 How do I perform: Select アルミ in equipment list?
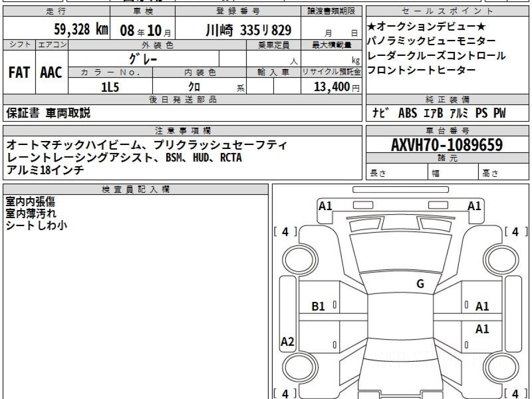point(459,113)
